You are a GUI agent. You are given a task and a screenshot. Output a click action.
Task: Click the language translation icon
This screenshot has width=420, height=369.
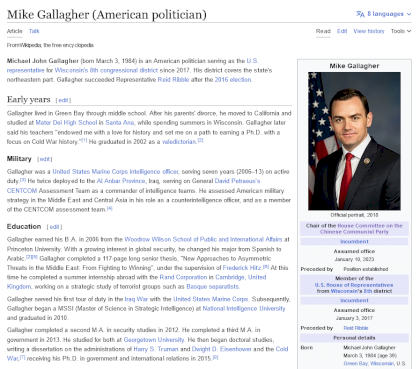point(360,14)
